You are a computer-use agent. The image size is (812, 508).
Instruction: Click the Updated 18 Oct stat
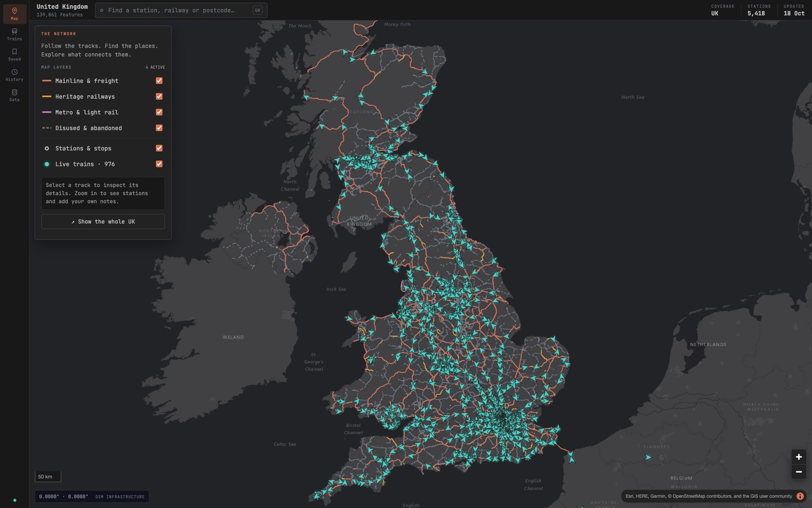[794, 10]
